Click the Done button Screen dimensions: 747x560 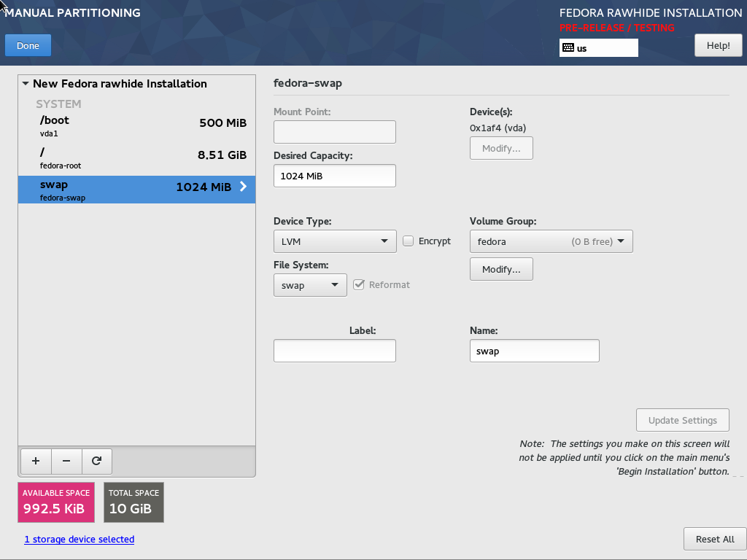28,46
